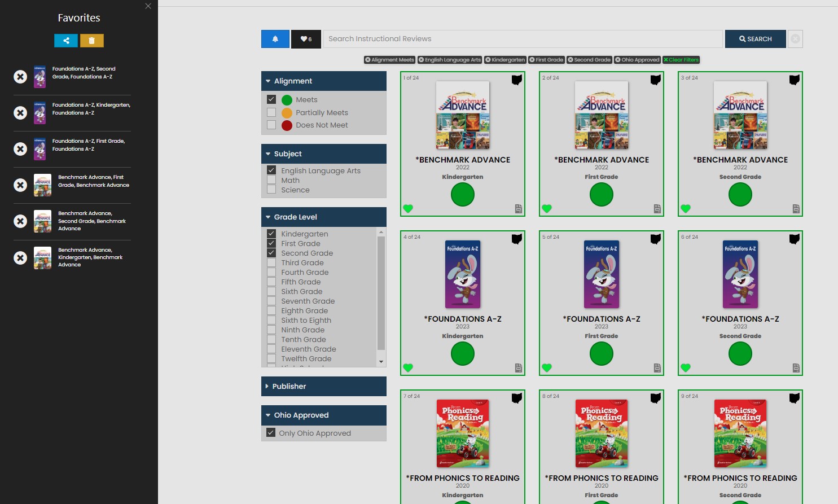Image resolution: width=838 pixels, height=504 pixels.
Task: Click the blue bell notification button
Action: click(275, 39)
